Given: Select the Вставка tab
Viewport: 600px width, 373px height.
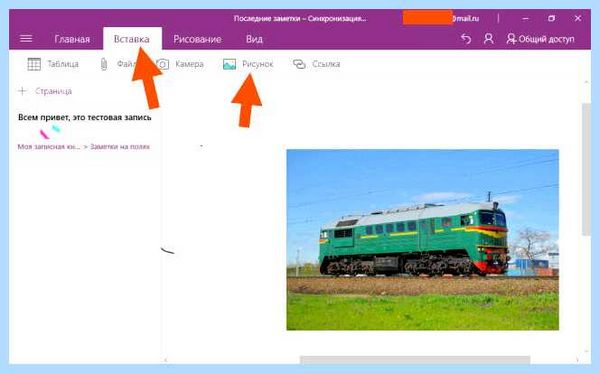Looking at the screenshot, I should pos(132,39).
